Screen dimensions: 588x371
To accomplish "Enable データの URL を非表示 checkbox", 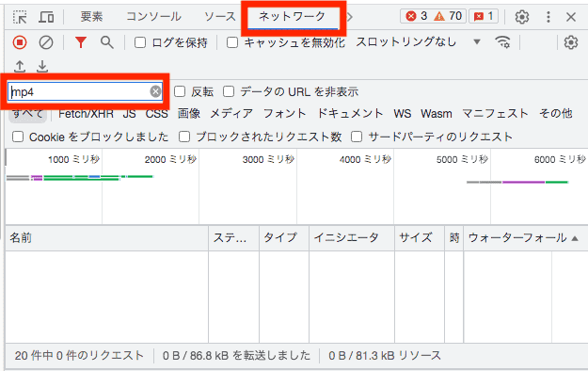I will [229, 91].
